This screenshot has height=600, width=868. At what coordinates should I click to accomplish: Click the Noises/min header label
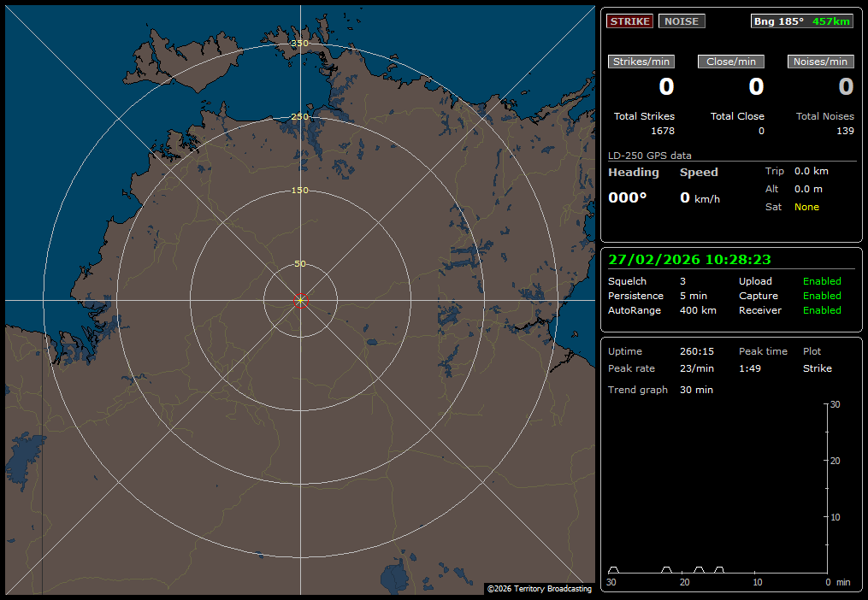click(x=820, y=62)
